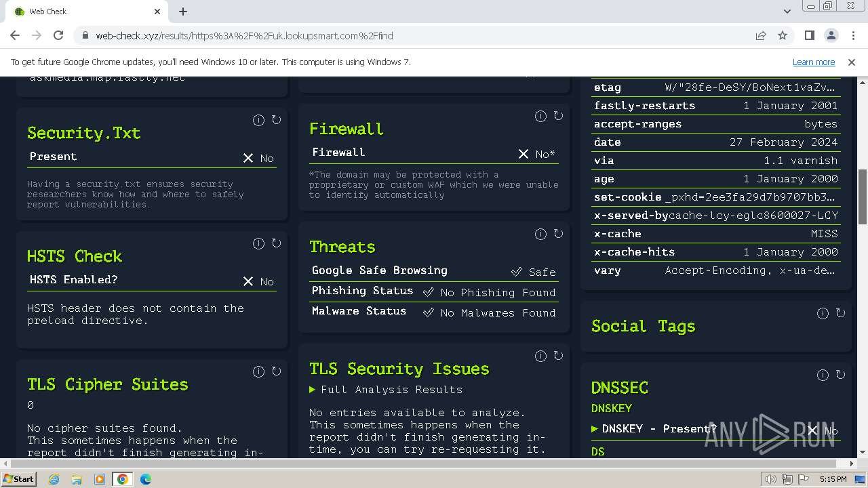Click the x-cache MISS row
868x488 pixels.
point(716,234)
